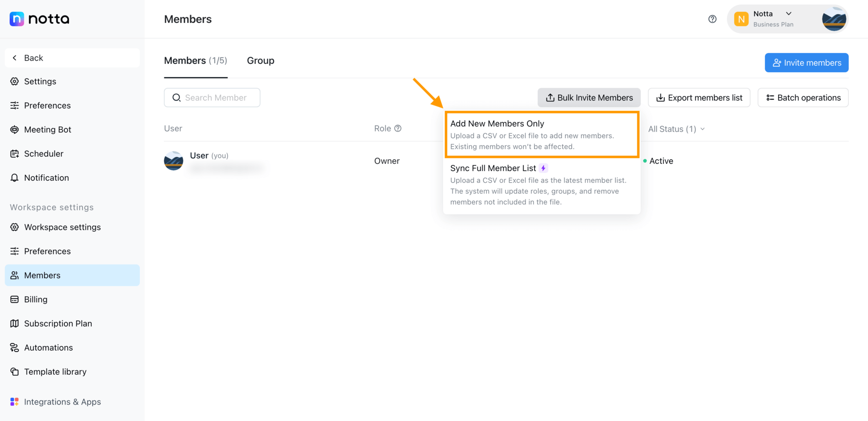
Task: Click the Template library icon
Action: [x=15, y=372]
